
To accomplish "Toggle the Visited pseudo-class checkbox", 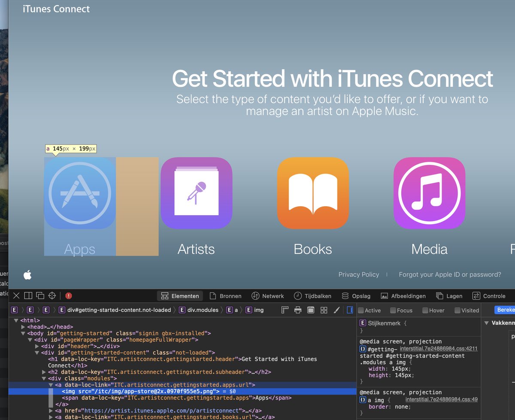I will pos(457,310).
